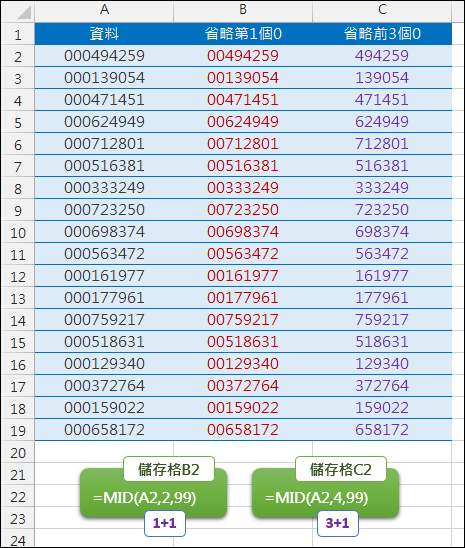This screenshot has width=465, height=548.
Task: Select purple cell 471451
Action: point(382,100)
